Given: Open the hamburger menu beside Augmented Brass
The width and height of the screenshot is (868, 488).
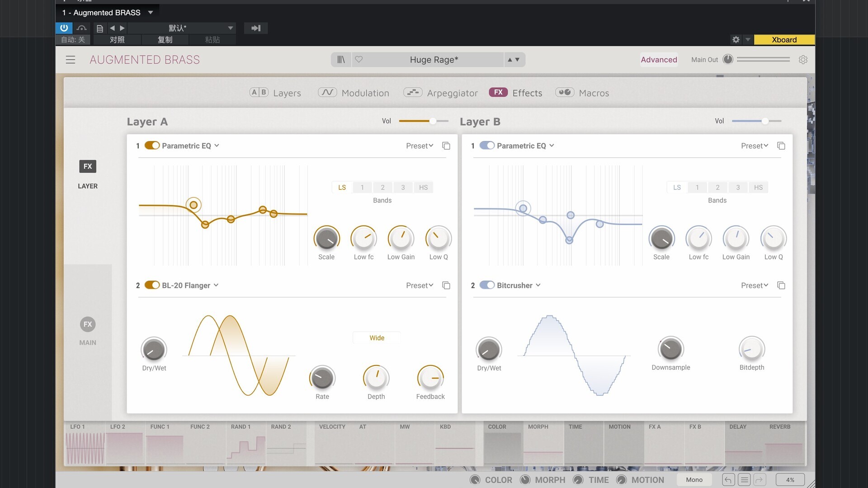Looking at the screenshot, I should point(71,60).
